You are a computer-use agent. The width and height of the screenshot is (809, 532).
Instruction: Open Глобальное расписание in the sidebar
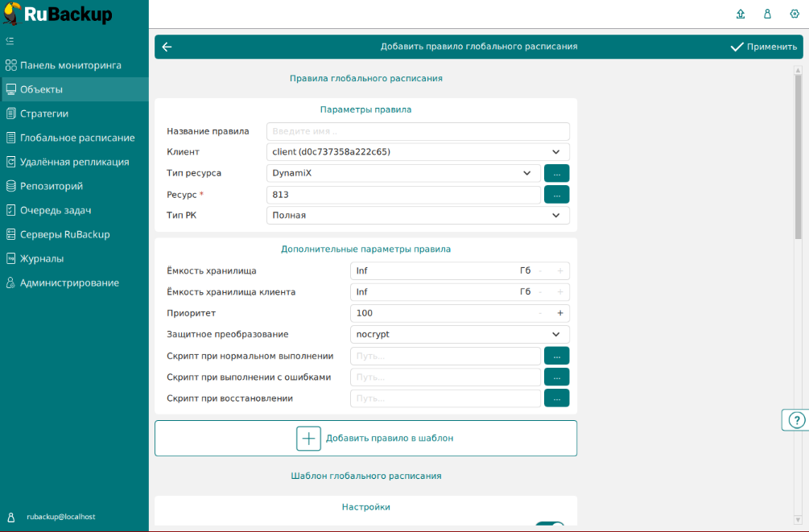point(76,138)
